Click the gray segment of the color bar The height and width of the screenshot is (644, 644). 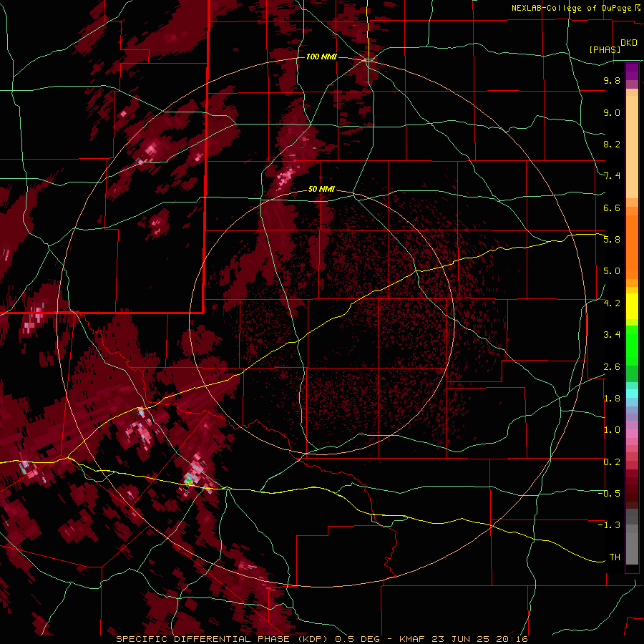click(632, 537)
